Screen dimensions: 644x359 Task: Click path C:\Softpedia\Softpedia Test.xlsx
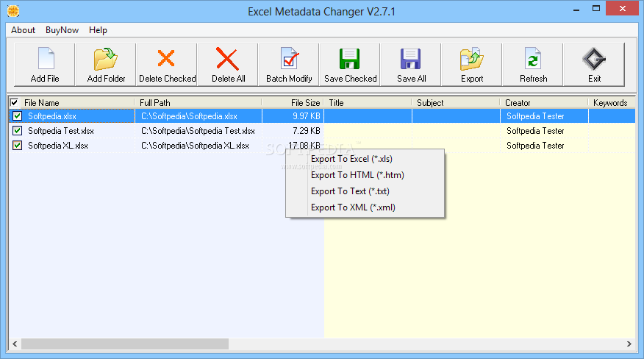(x=198, y=131)
